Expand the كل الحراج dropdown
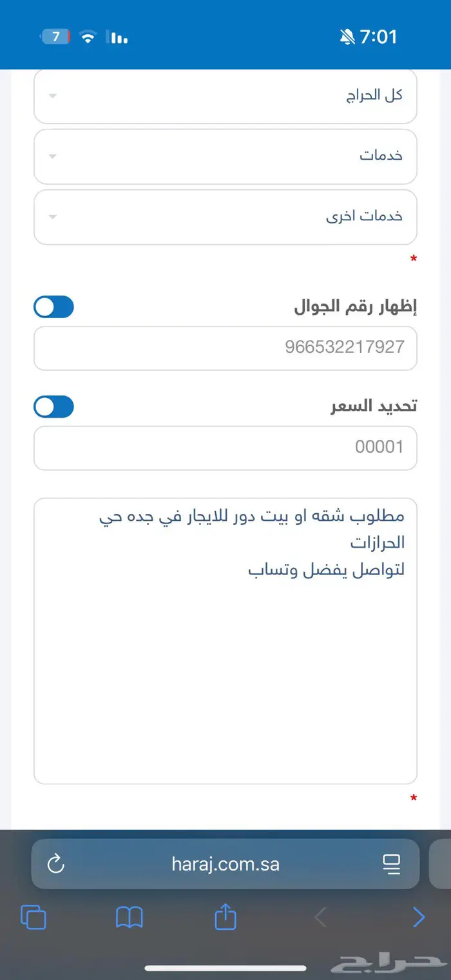Screen dimensions: 451x980 coord(225,95)
